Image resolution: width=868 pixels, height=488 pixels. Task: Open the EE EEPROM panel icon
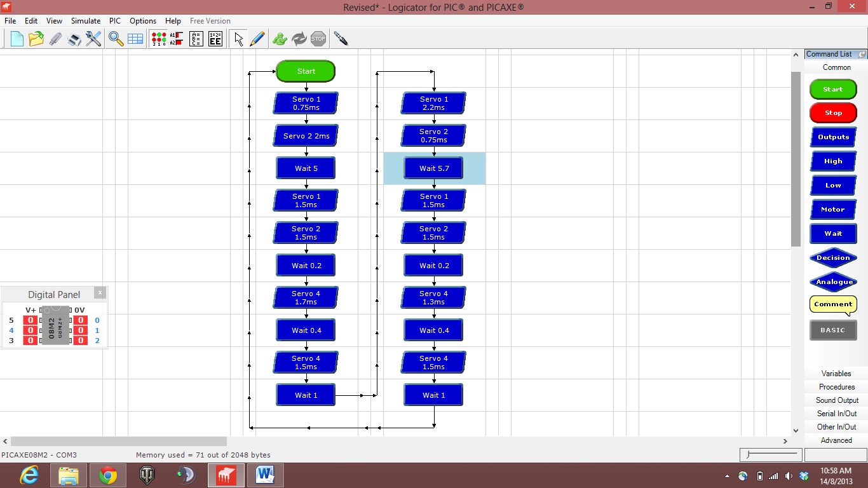215,39
